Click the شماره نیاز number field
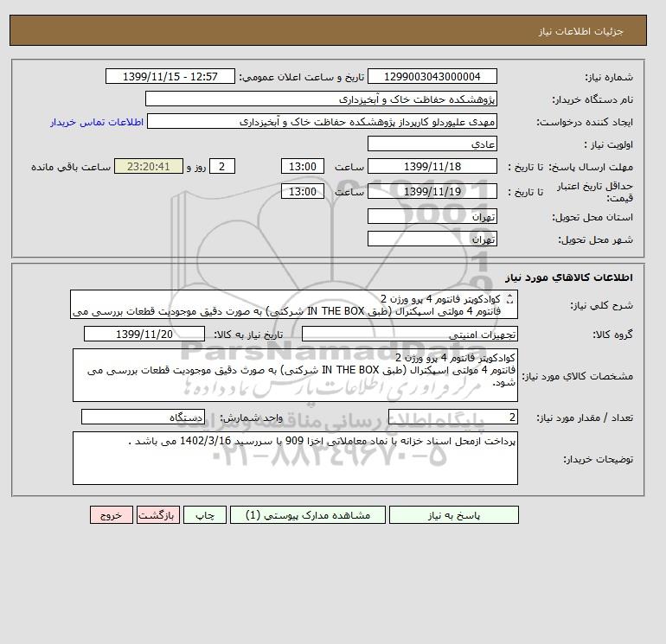 click(432, 76)
